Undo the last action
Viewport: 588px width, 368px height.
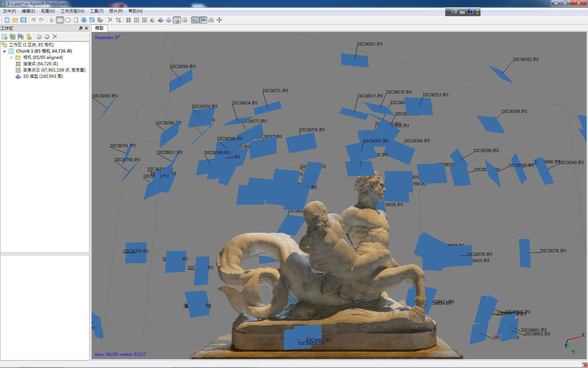[33, 20]
